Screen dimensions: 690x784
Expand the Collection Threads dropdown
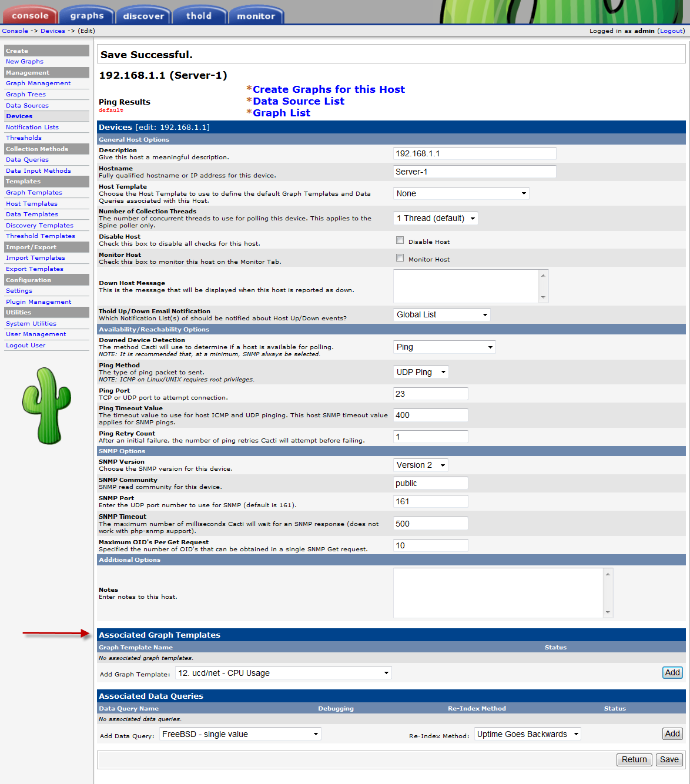[x=436, y=218]
